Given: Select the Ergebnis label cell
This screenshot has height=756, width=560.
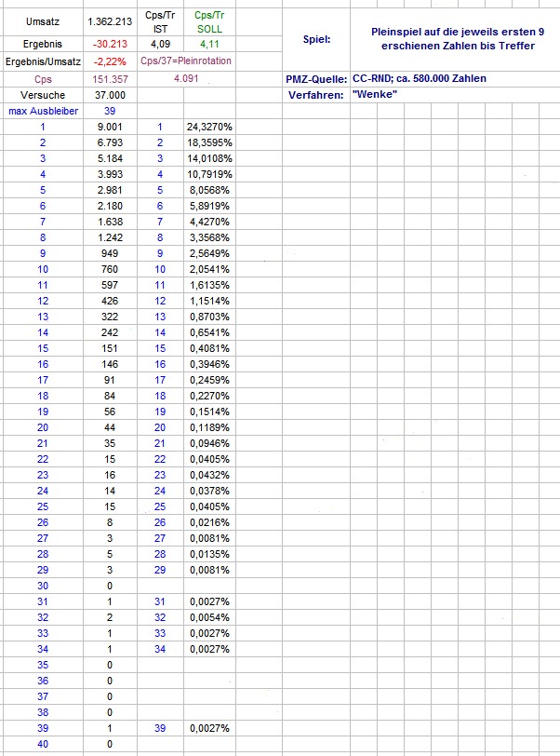Looking at the screenshot, I should coord(43,44).
